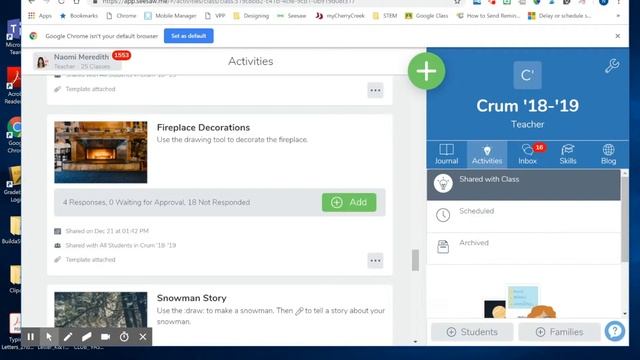Toggle the recorder webcam icon
The width and height of the screenshot is (640, 360).
(x=105, y=337)
